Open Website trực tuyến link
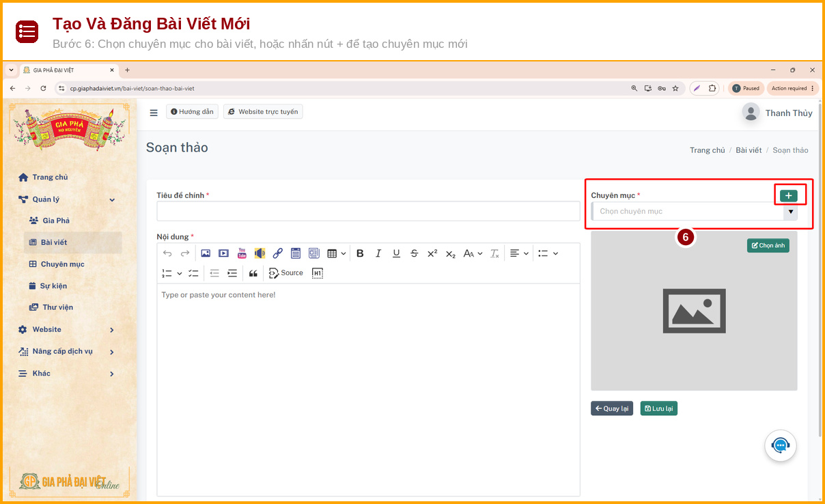Image resolution: width=825 pixels, height=504 pixels. 263,112
